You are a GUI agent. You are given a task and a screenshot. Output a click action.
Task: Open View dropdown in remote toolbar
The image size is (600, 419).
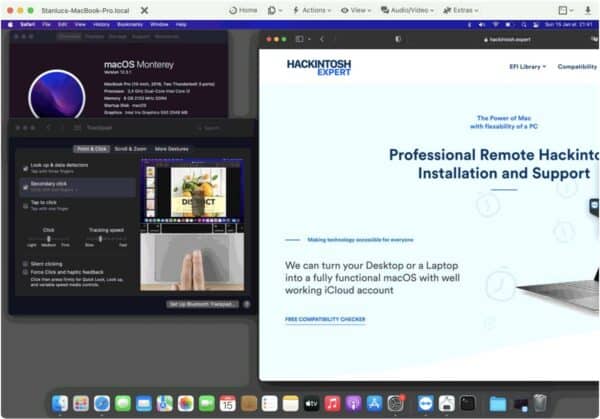tap(355, 10)
